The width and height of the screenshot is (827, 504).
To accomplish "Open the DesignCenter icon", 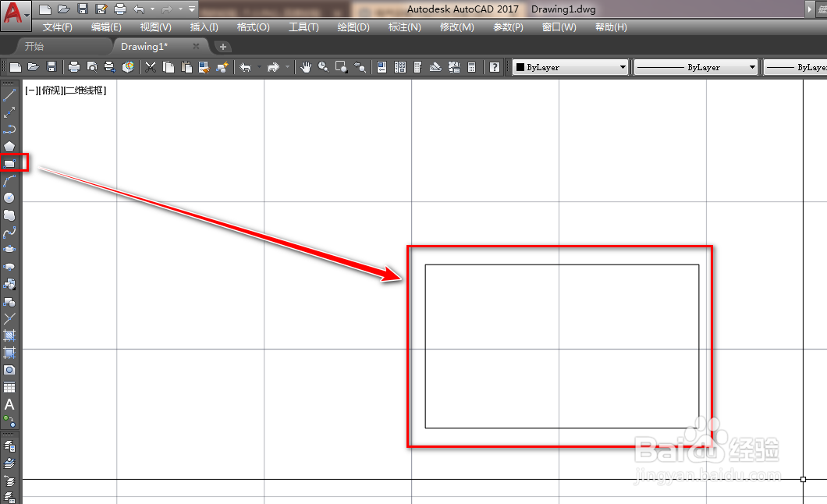I will 399,67.
